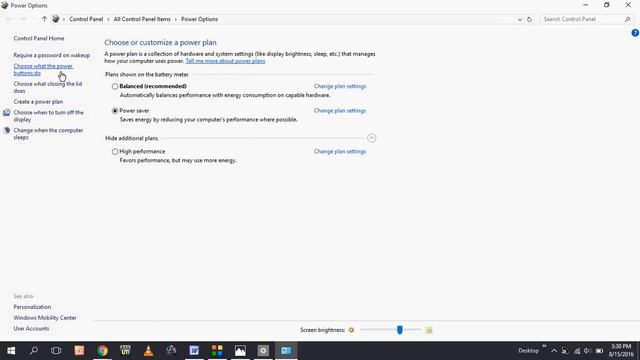Change plan settings for High performance
Image resolution: width=640 pixels, height=360 pixels.
pyautogui.click(x=340, y=151)
